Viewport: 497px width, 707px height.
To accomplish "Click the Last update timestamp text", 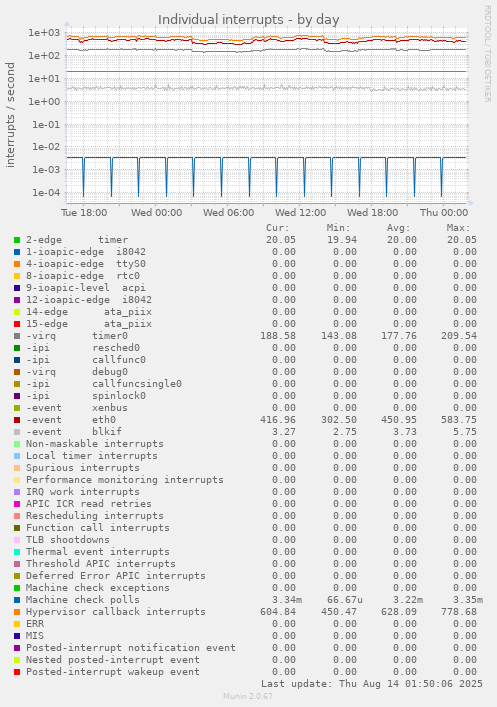I will pyautogui.click(x=372, y=684).
